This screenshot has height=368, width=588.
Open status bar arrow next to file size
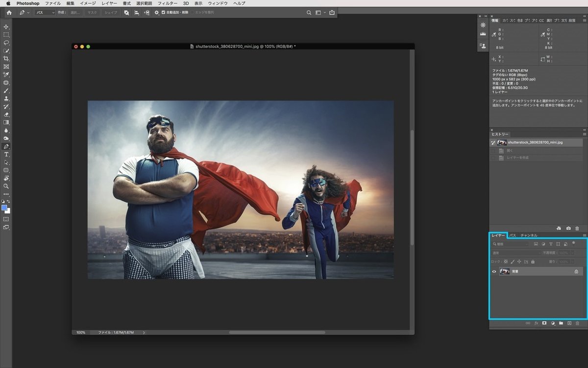point(144,332)
